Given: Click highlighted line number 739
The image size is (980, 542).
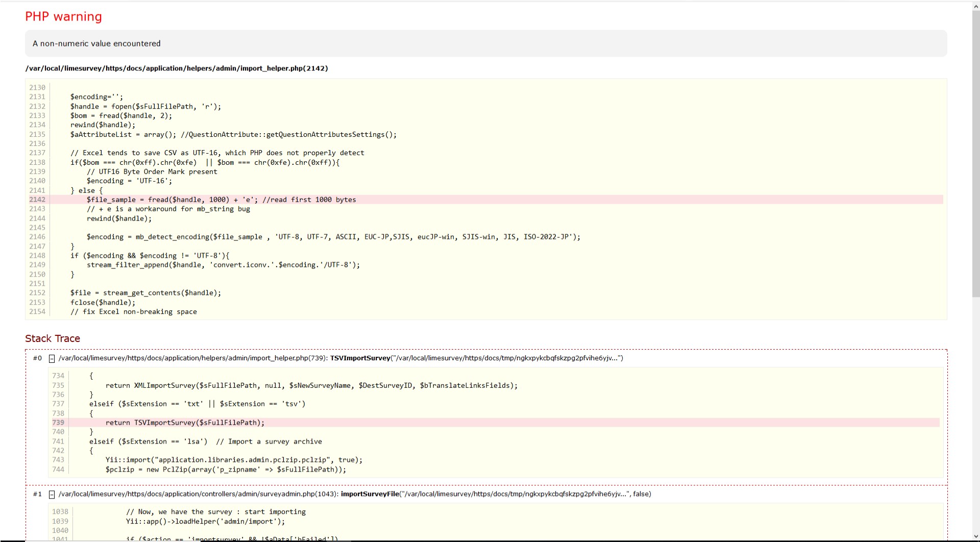Looking at the screenshot, I should point(58,423).
